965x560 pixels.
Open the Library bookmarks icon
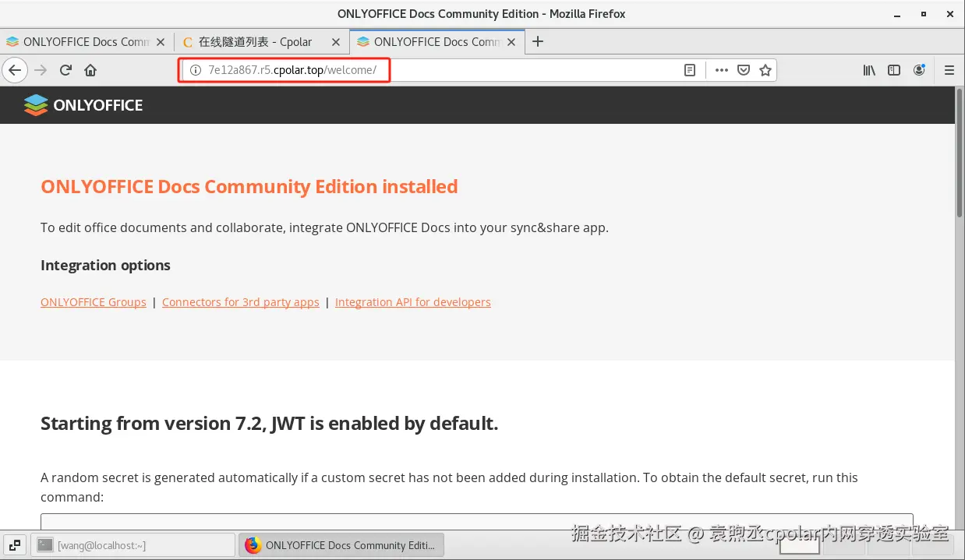[x=869, y=70]
